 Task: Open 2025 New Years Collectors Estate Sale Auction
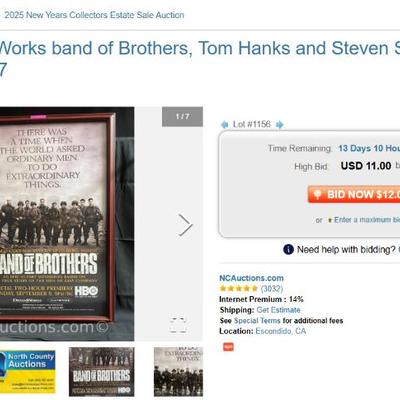coord(94,15)
